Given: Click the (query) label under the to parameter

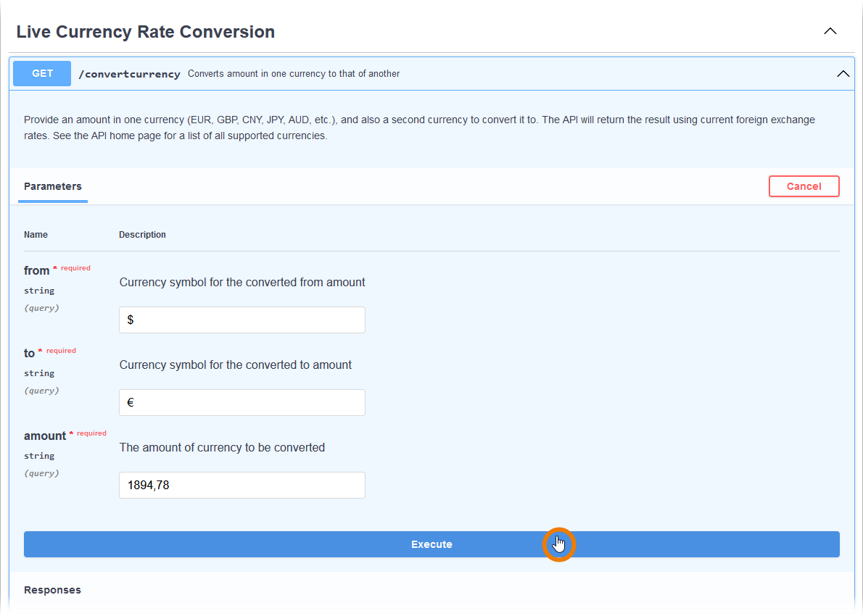Looking at the screenshot, I should [x=41, y=390].
